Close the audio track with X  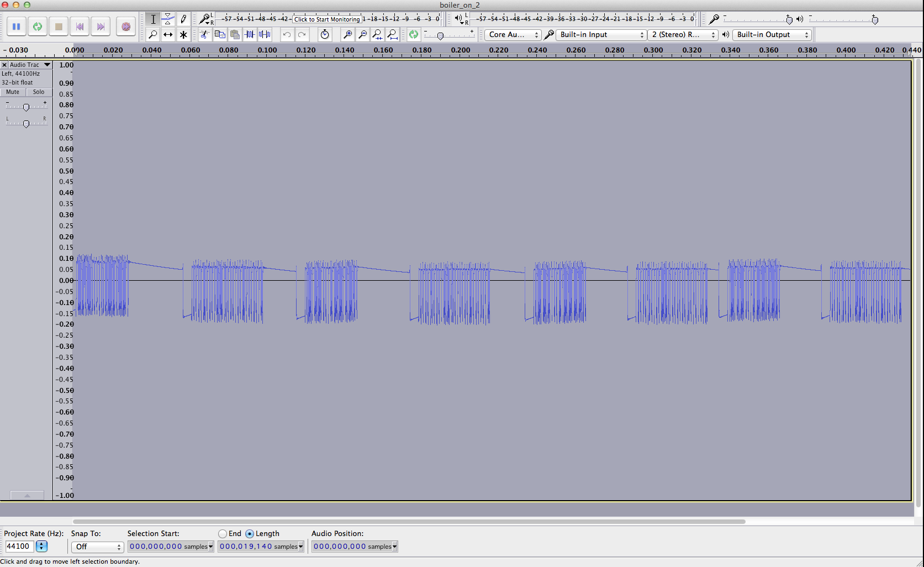click(x=4, y=65)
